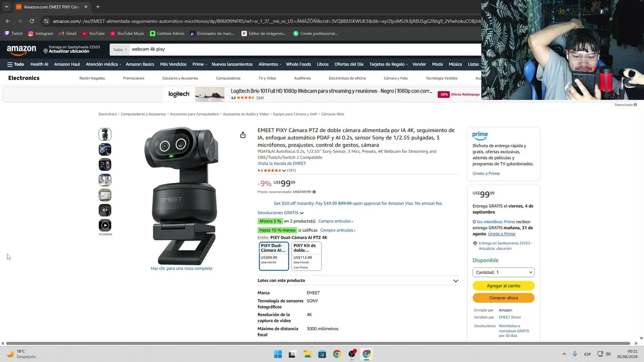The image size is (644, 362).
Task: Click the share icon beside product image
Action: point(243,135)
